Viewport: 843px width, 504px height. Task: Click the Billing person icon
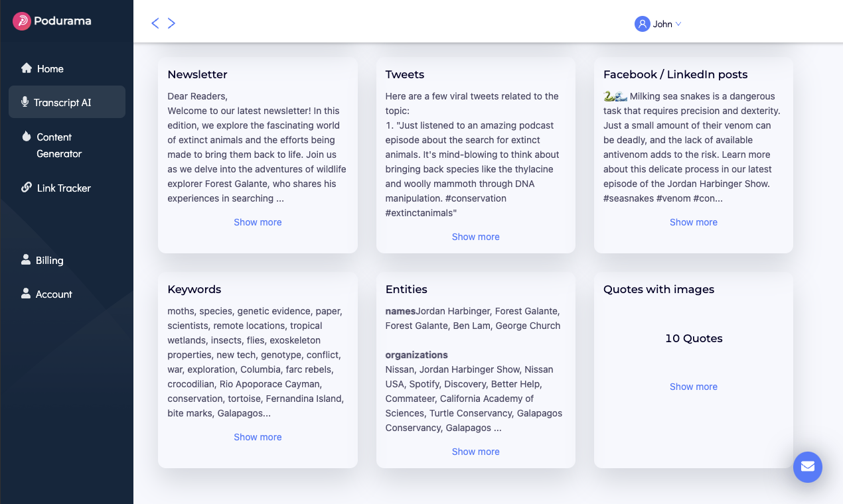tap(26, 260)
